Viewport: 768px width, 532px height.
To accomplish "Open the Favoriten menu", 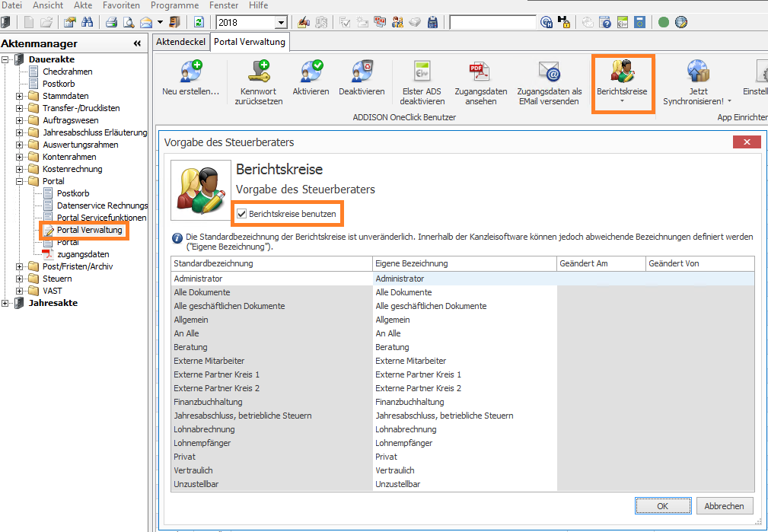I will pos(121,5).
